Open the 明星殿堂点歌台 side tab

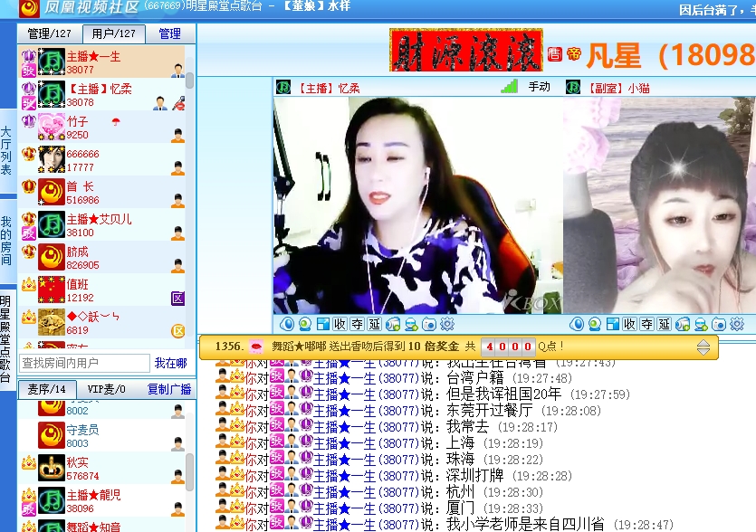pyautogui.click(x=6, y=338)
